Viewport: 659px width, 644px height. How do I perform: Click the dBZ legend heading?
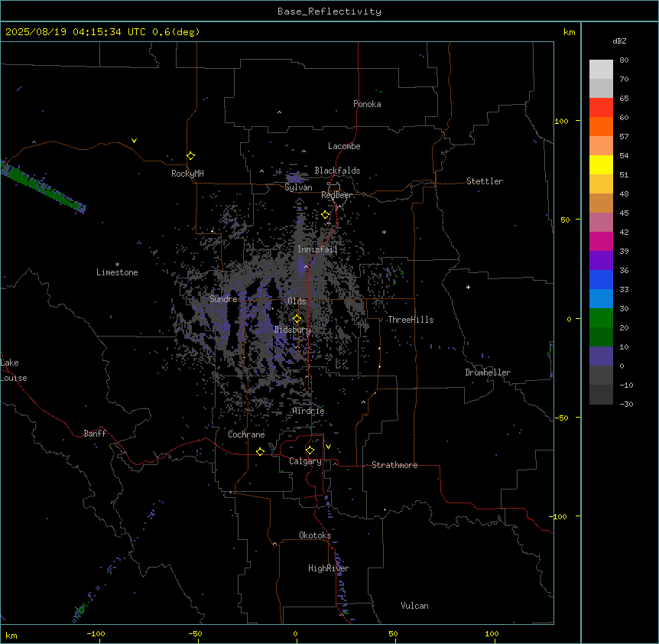click(x=619, y=41)
